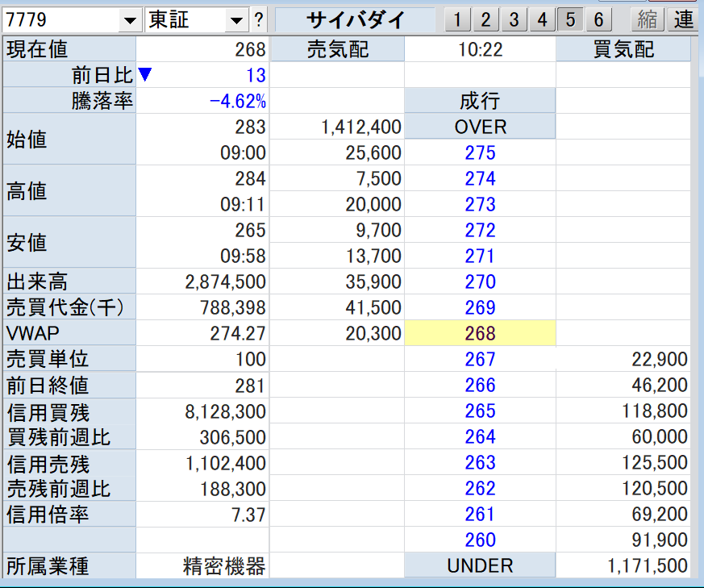This screenshot has height=588, width=704.
Task: Click the 売気配 sell quote header
Action: (337, 50)
